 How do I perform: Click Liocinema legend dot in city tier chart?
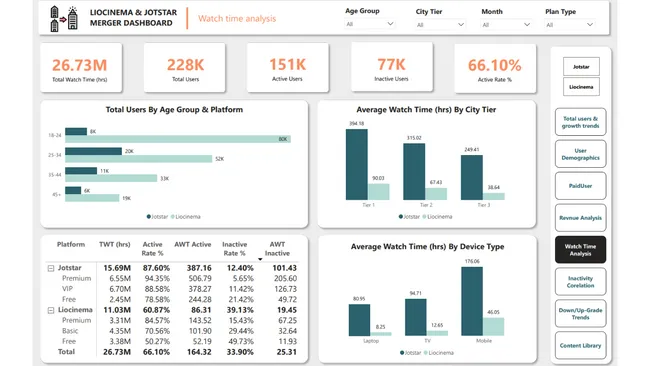coord(424,217)
